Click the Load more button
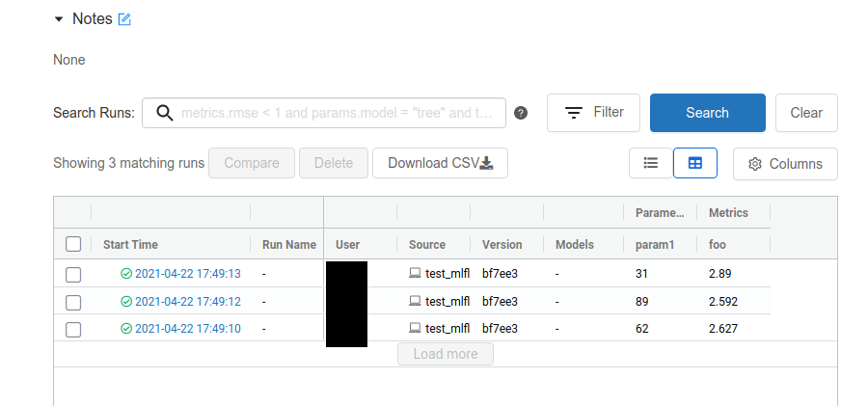 click(446, 354)
